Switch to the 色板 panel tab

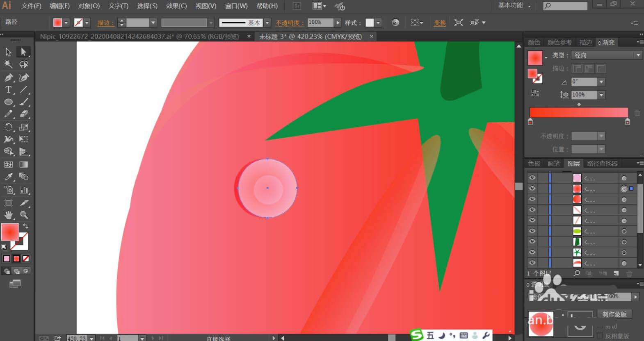pos(534,164)
